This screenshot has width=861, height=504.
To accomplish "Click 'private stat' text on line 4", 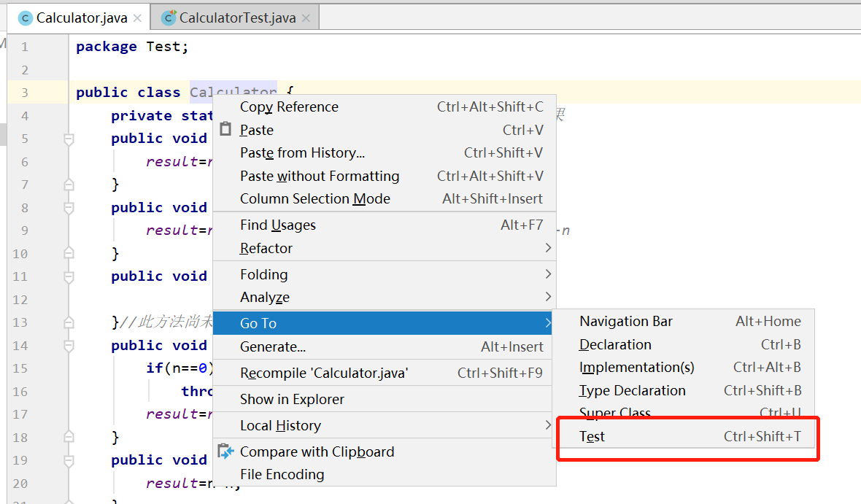I will (x=161, y=116).
